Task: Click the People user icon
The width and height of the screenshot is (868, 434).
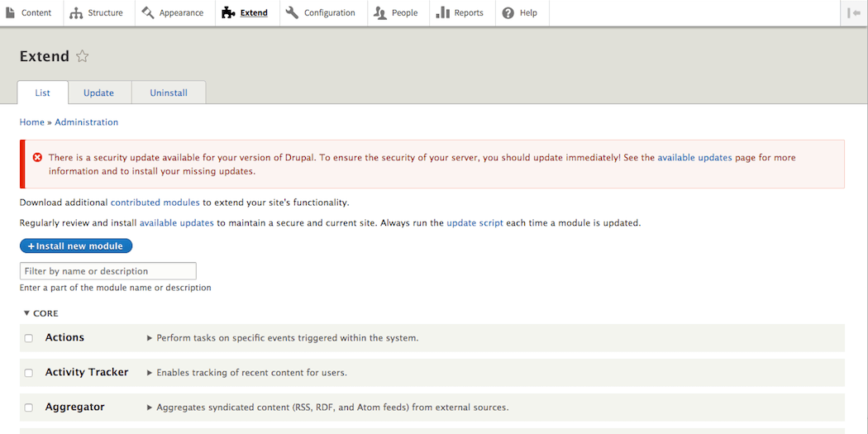Action: (x=379, y=12)
